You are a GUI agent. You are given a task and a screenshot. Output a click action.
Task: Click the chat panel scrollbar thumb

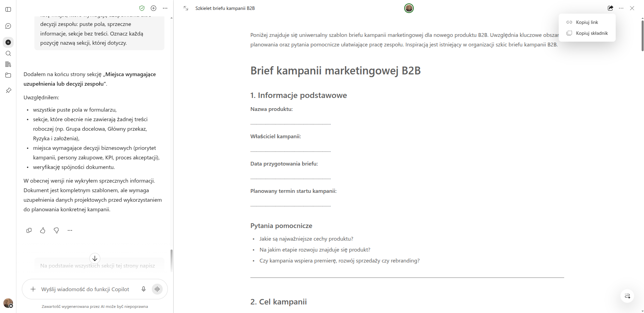pos(171,260)
